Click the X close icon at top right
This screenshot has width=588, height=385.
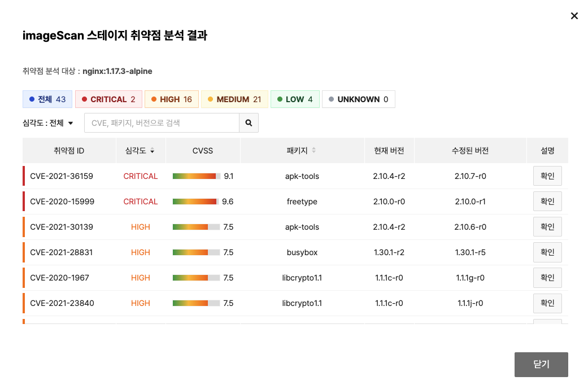click(574, 16)
